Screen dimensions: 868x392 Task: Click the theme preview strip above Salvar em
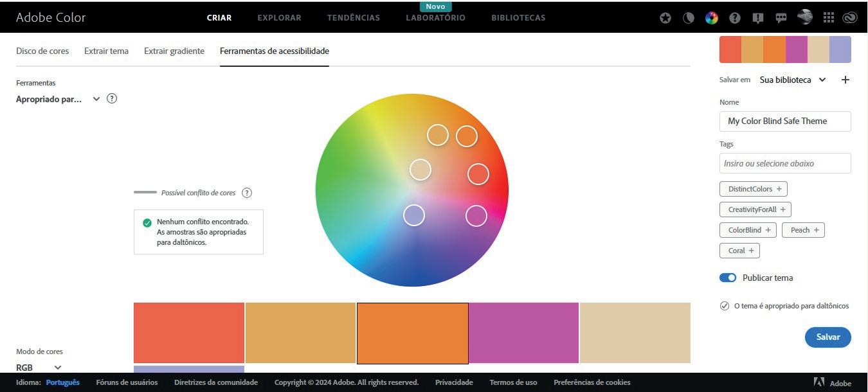(x=785, y=49)
